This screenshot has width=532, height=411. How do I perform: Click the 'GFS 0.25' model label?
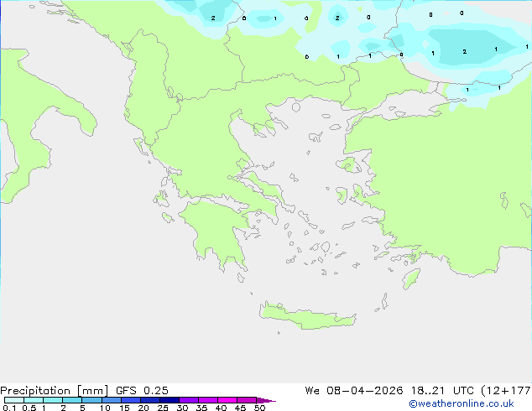point(142,391)
